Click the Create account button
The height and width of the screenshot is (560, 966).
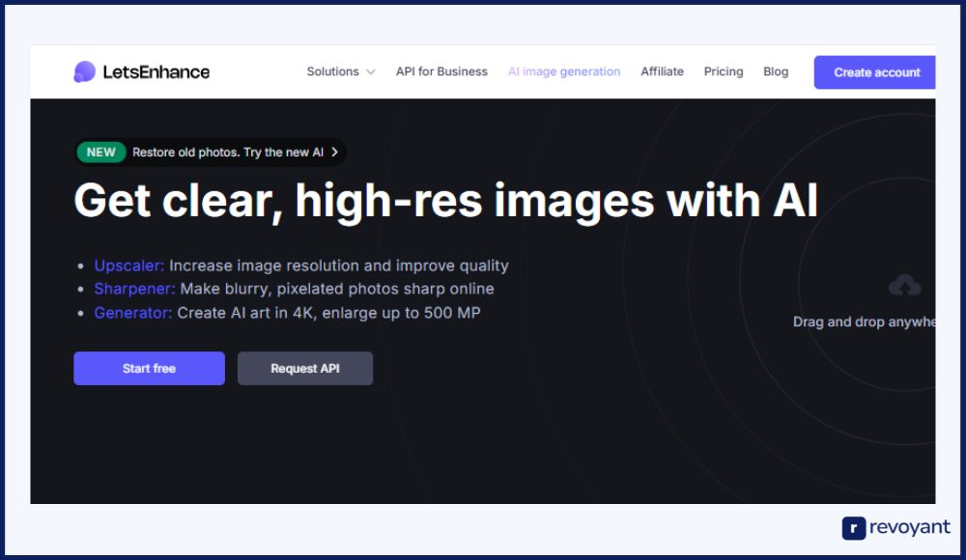[x=875, y=72]
